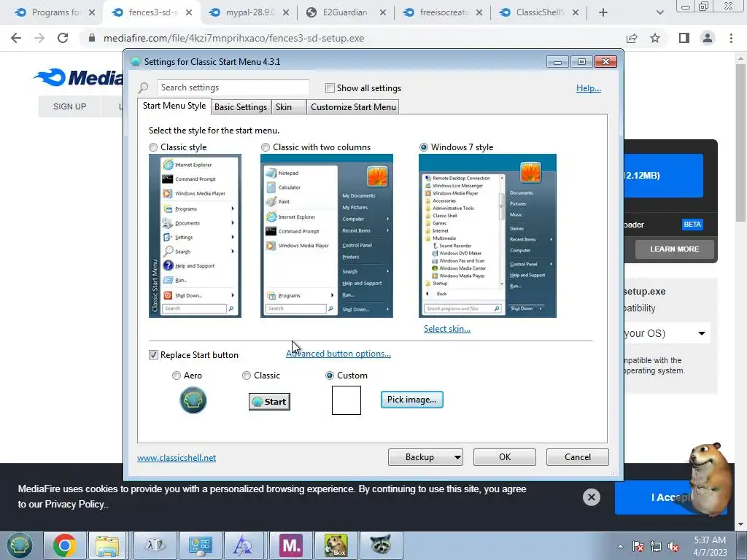Click the Windows 7 style preview thumbnail
Viewport: 747px width, 560px height.
[487, 236]
